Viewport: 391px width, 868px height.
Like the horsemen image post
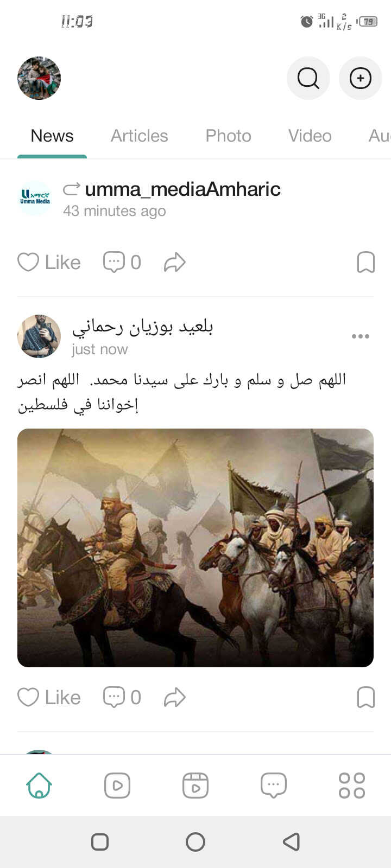(49, 698)
